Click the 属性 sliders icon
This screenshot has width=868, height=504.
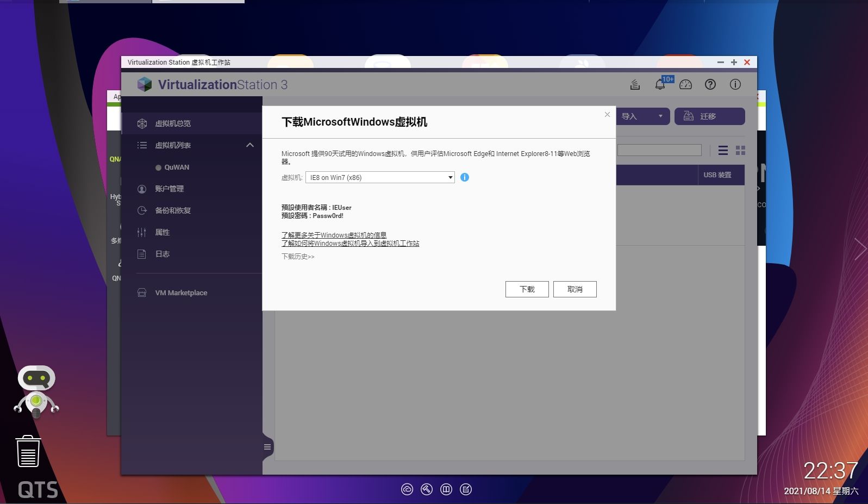click(141, 232)
